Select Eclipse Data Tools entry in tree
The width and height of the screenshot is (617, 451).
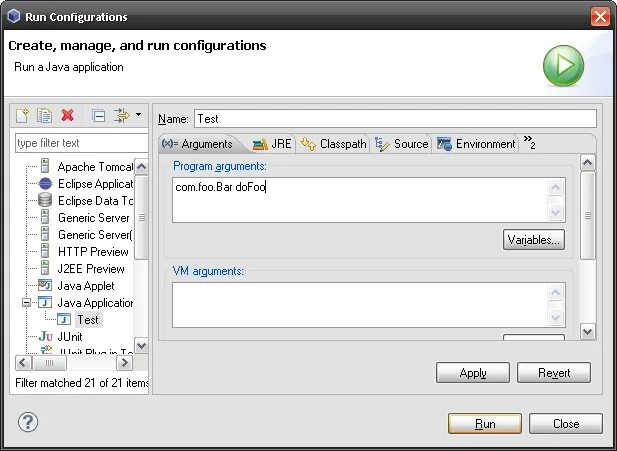(95, 201)
